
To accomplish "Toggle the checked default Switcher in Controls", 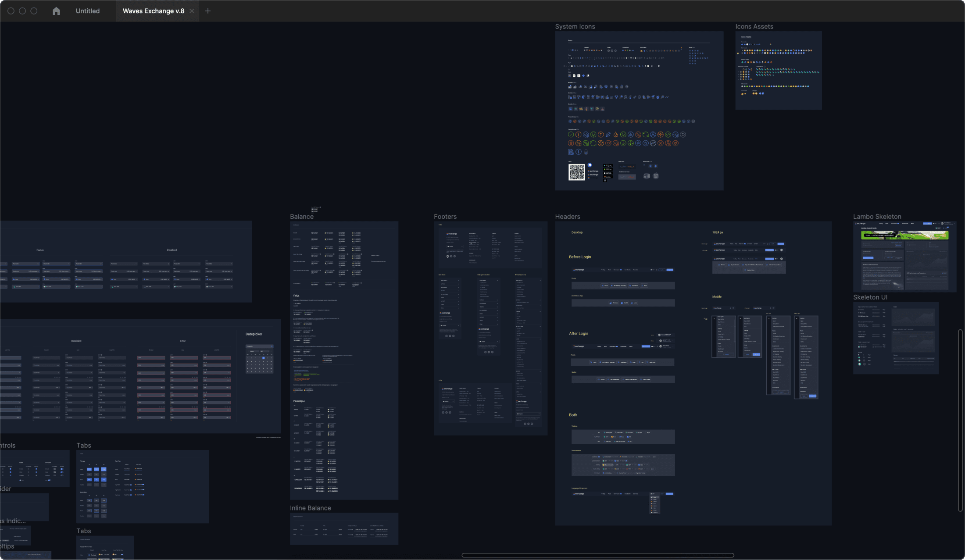I will (62, 469).
